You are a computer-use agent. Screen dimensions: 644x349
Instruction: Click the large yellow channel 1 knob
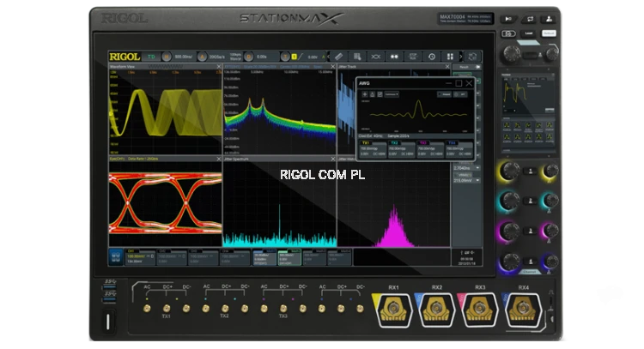pos(510,171)
